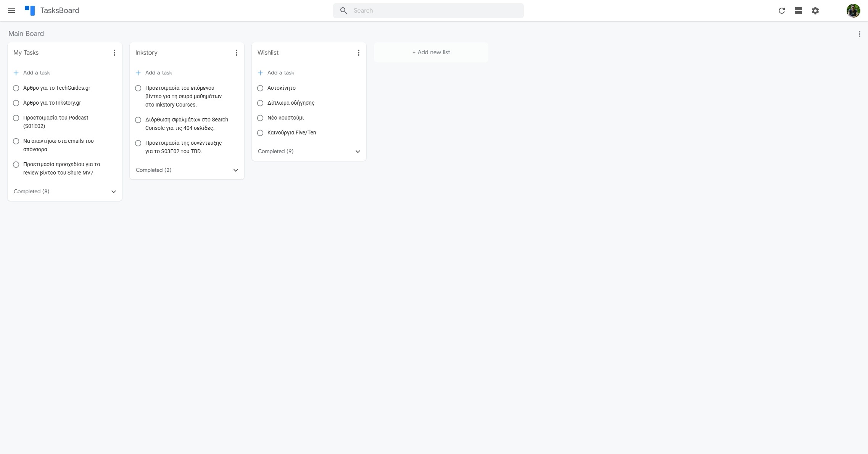
Task: Open the board list view icon
Action: [799, 10]
